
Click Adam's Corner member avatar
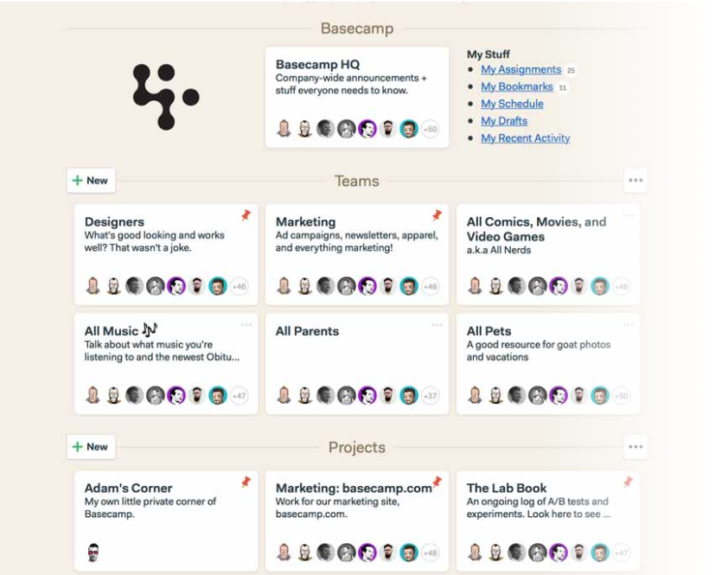pyautogui.click(x=93, y=553)
